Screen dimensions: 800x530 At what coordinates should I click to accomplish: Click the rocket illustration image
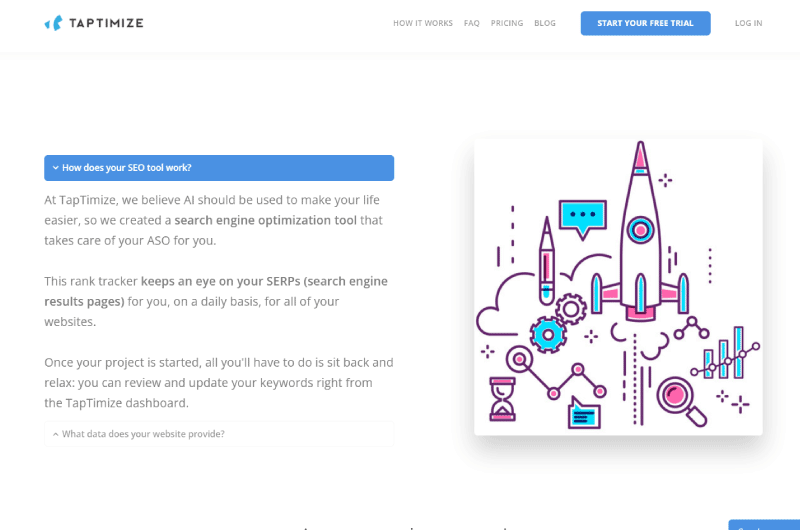618,287
